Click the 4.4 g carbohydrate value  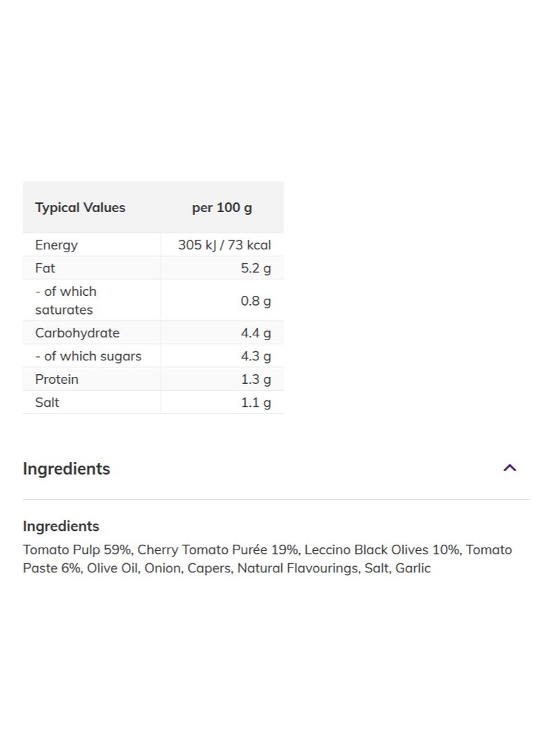tap(256, 333)
